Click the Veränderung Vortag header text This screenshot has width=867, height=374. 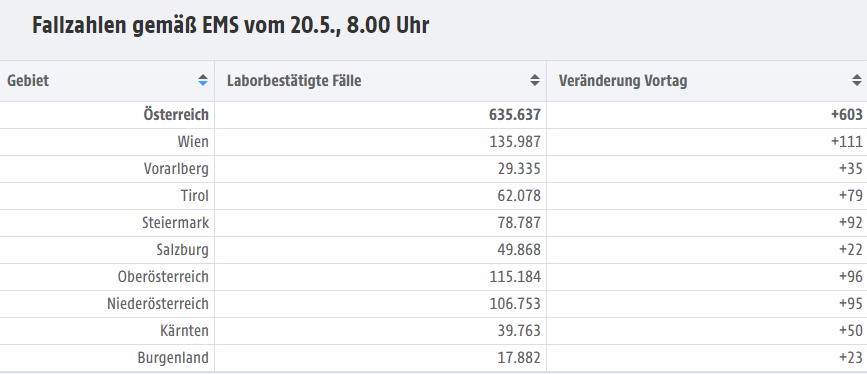pyautogui.click(x=623, y=81)
